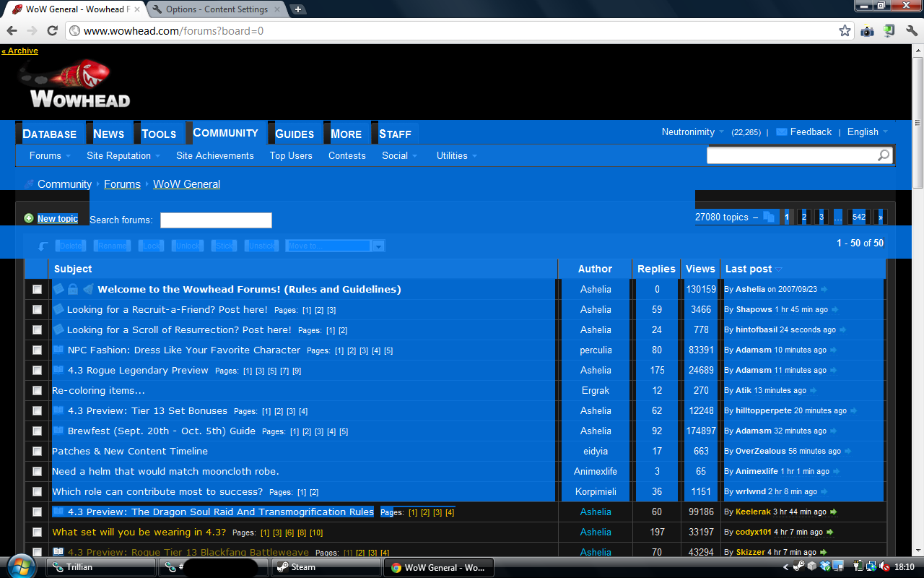The image size is (924, 578).
Task: Switch to the Options - Content Settings tab
Action: pyautogui.click(x=217, y=9)
